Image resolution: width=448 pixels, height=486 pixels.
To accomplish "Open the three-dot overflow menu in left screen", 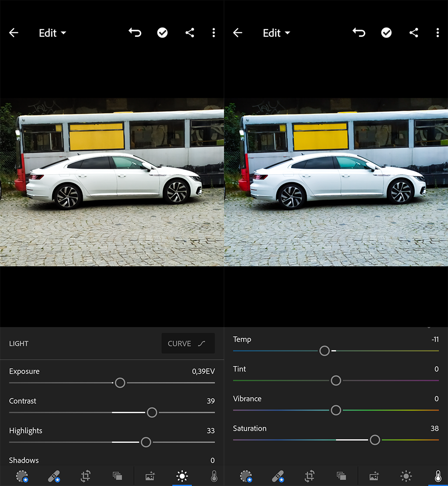I will [x=214, y=32].
